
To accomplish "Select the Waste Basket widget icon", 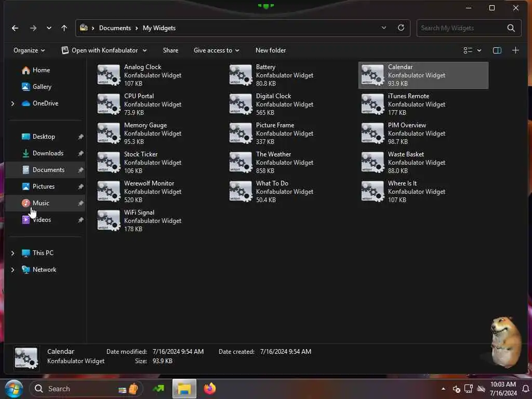I will coord(373,163).
